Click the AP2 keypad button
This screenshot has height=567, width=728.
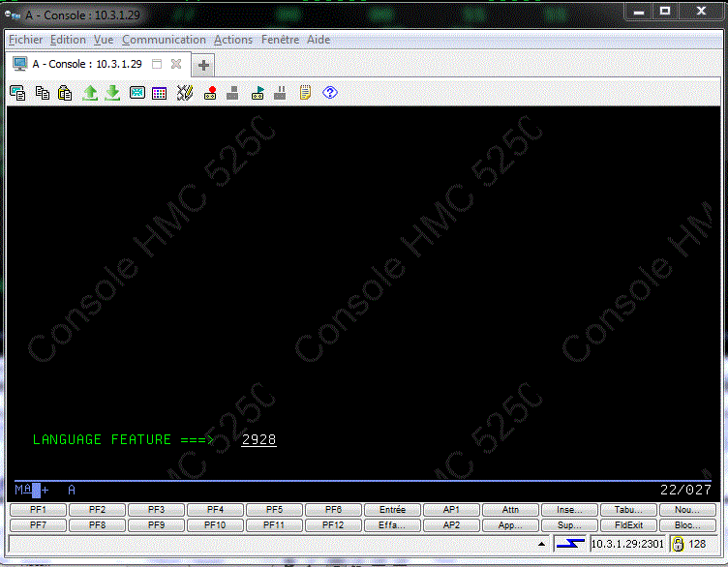click(451, 525)
